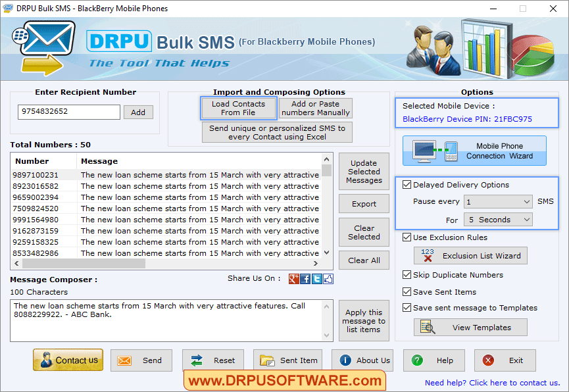Click the green arrows Reset icon
Viewport: 569px width, 392px height.
197,360
